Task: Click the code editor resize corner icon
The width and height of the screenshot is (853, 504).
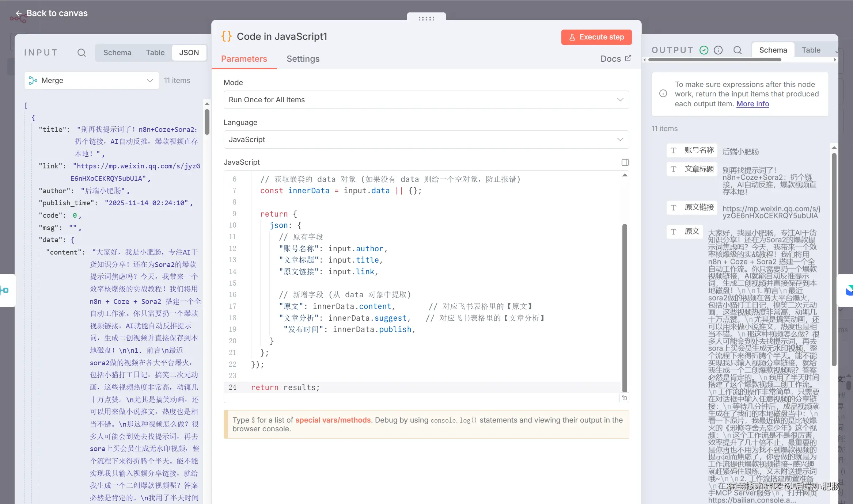Action: pyautogui.click(x=625, y=398)
